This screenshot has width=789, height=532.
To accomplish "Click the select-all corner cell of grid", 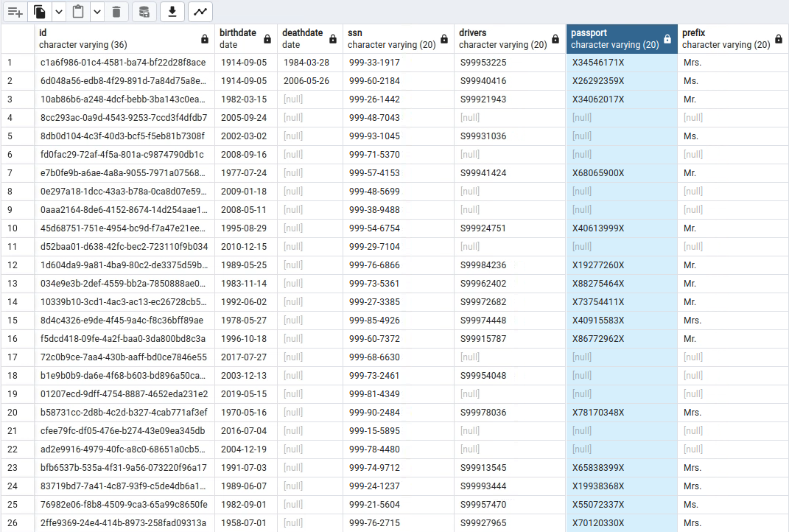I will pos(17,38).
